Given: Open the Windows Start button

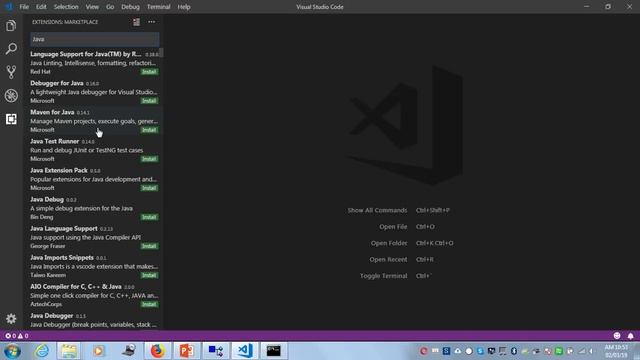Looking at the screenshot, I should (12, 351).
